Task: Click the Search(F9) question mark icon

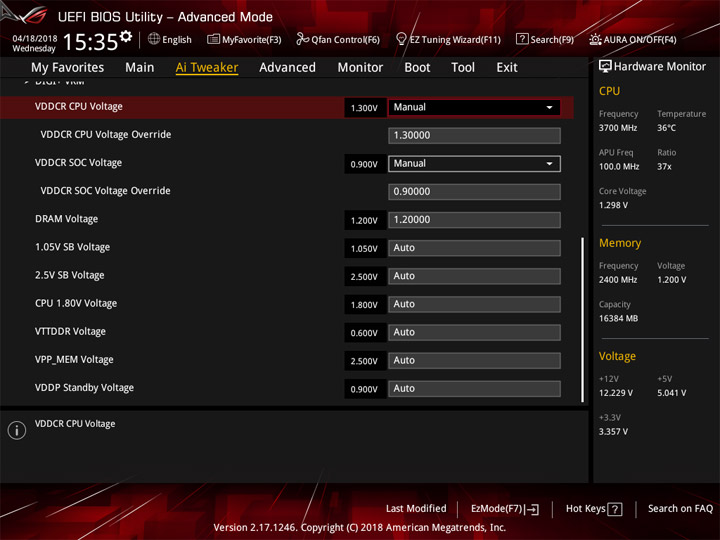Action: [x=522, y=39]
